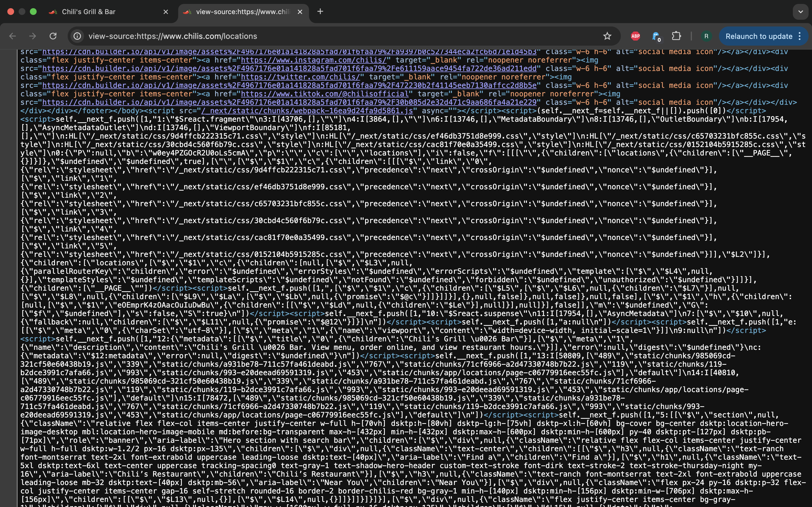This screenshot has width=812, height=507.
Task: Open site information icon in address bar
Action: pyautogui.click(x=77, y=36)
